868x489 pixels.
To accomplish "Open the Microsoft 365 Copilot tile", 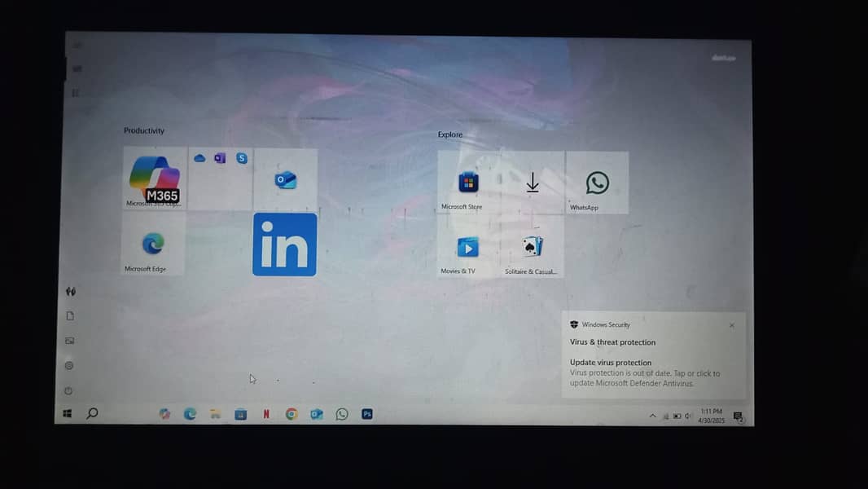I will 155,178.
